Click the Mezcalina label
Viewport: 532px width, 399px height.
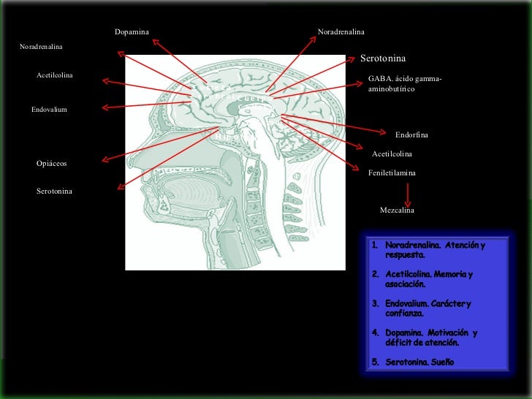point(397,210)
